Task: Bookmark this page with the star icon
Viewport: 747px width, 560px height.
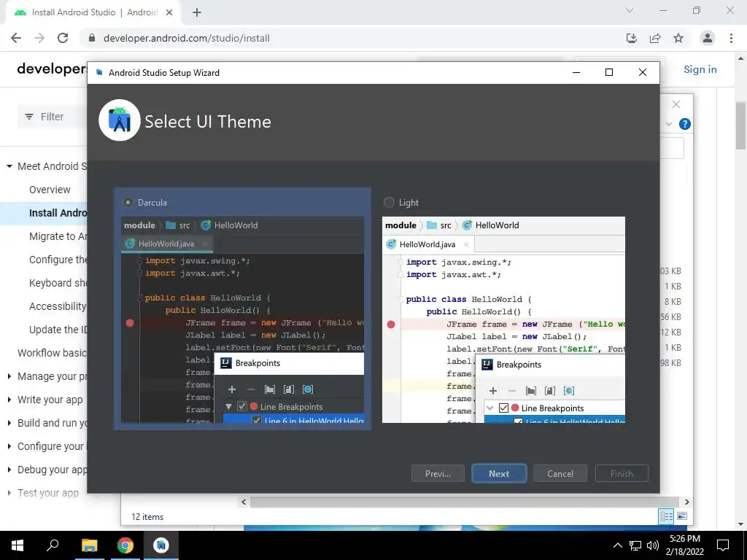Action: [678, 38]
